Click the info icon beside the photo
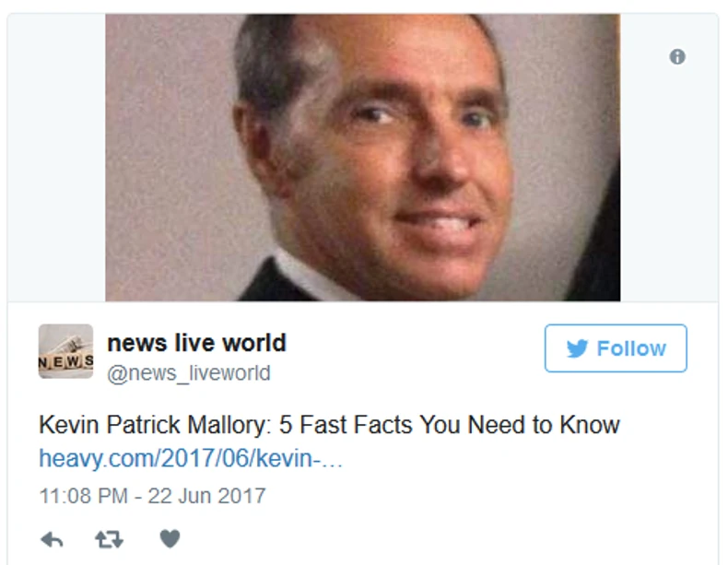 [x=677, y=56]
